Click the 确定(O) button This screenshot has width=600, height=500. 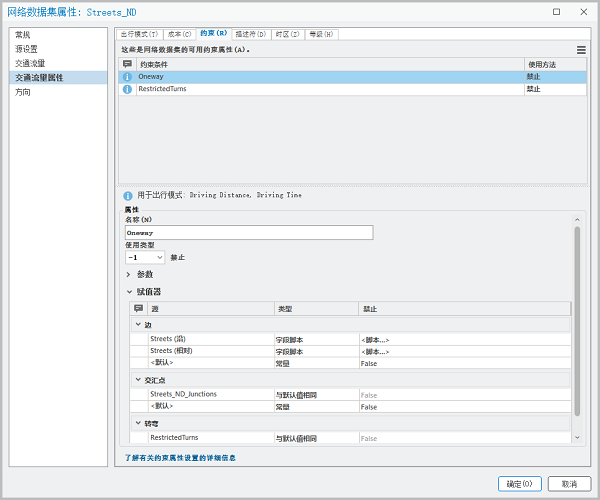point(519,483)
